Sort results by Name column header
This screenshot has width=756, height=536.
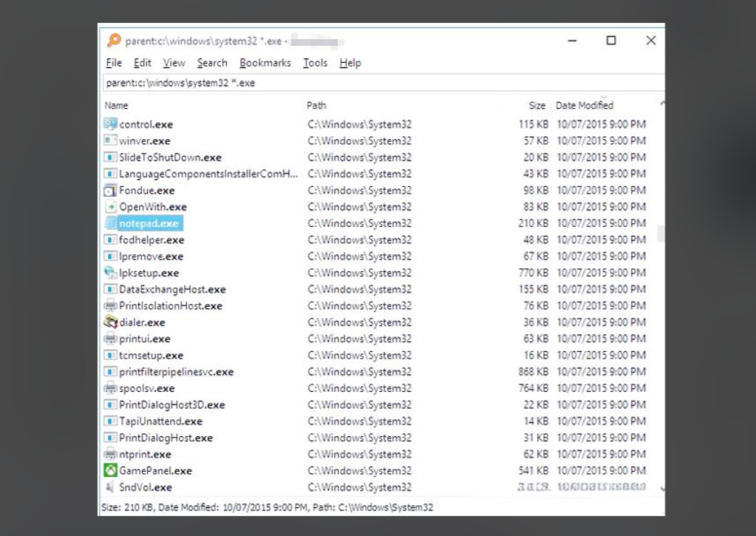(x=117, y=106)
